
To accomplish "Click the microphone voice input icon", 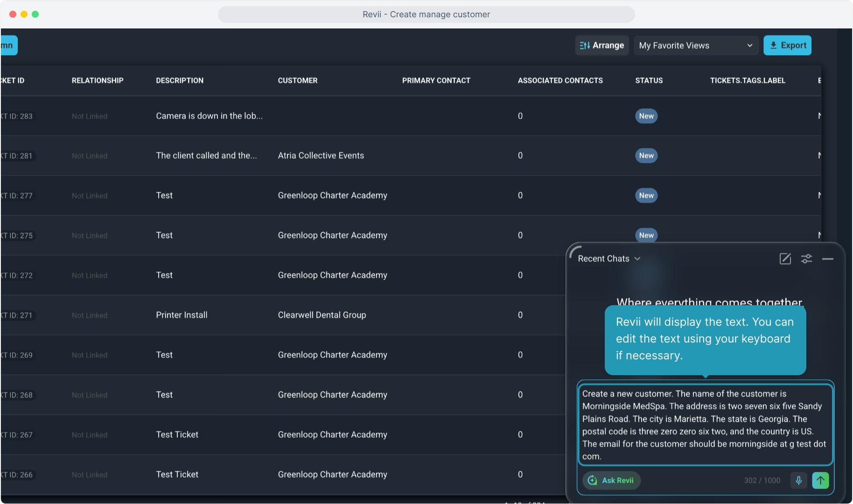I will click(x=798, y=480).
